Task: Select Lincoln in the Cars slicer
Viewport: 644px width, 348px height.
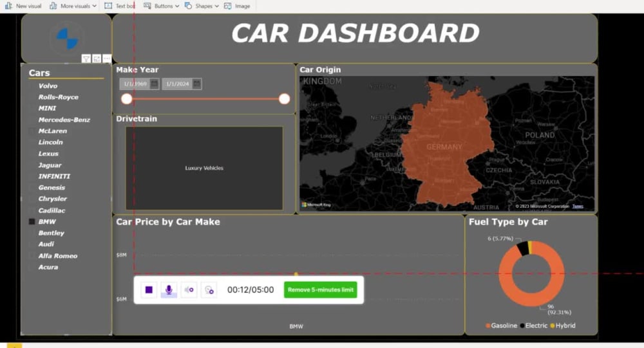Action: 50,142
